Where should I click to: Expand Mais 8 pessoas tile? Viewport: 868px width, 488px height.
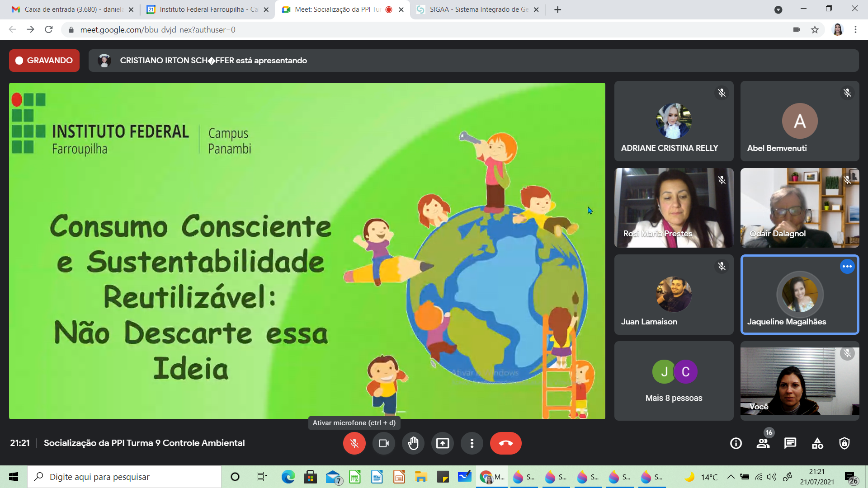click(x=674, y=381)
